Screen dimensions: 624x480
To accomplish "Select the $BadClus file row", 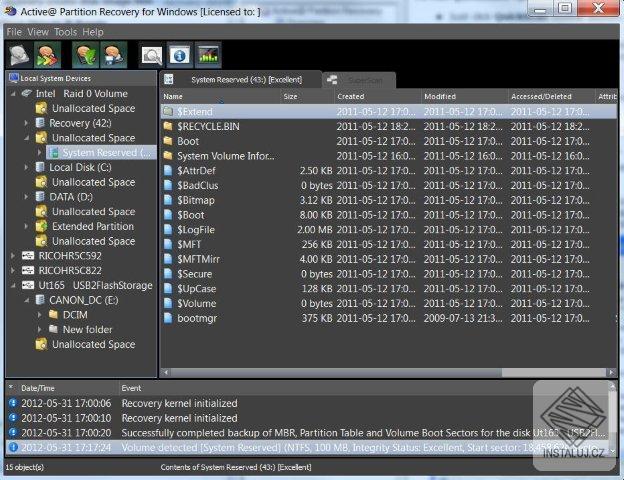I will (x=389, y=185).
